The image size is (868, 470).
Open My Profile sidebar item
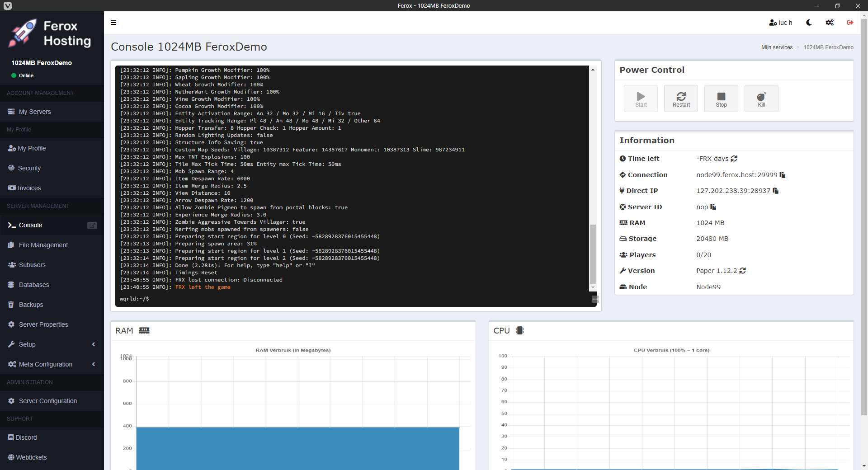coord(52,148)
